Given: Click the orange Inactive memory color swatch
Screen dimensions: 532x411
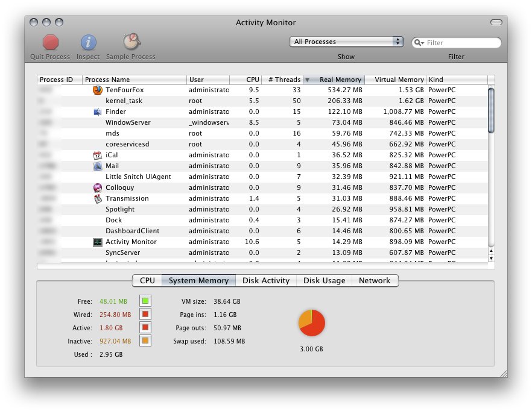Looking at the screenshot, I should tap(145, 340).
